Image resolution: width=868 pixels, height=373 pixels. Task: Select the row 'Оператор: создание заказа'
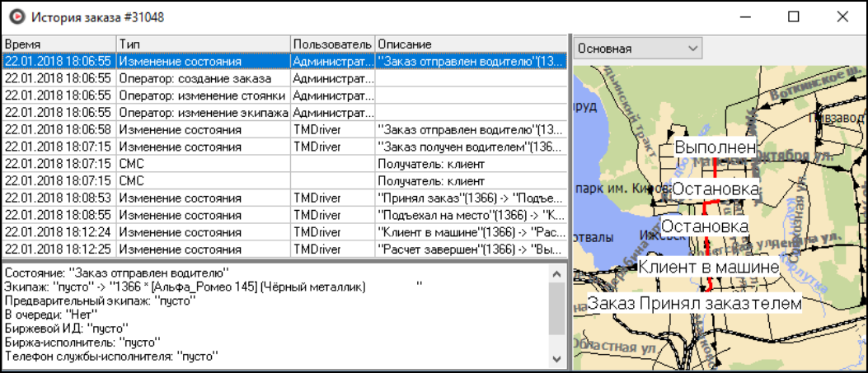point(284,78)
